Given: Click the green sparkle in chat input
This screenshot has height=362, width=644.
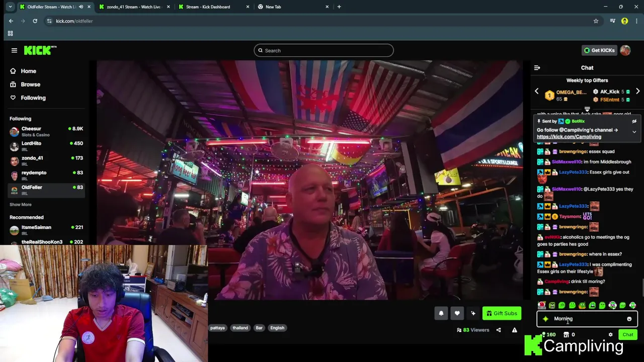Looking at the screenshot, I should click(x=545, y=319).
